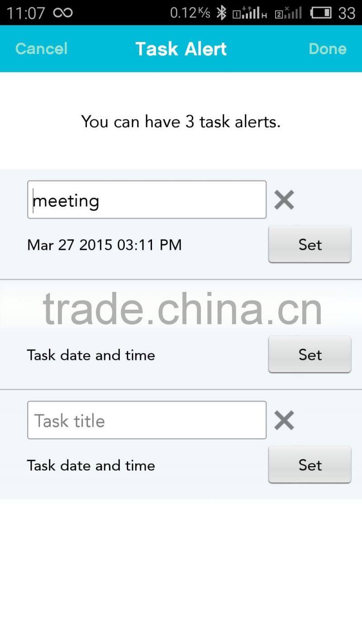
Task: Tap the network speed indicator
Action: click(x=190, y=13)
